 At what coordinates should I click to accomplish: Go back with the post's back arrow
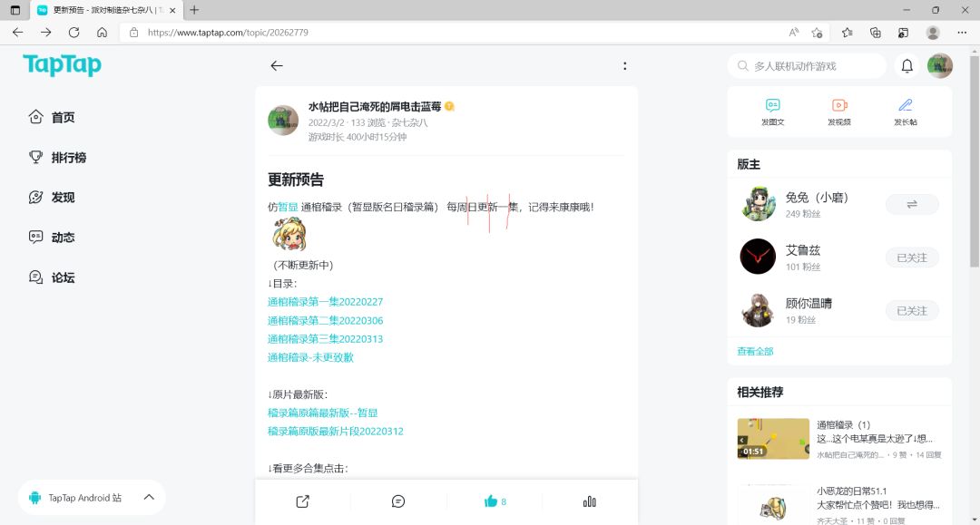tap(277, 65)
